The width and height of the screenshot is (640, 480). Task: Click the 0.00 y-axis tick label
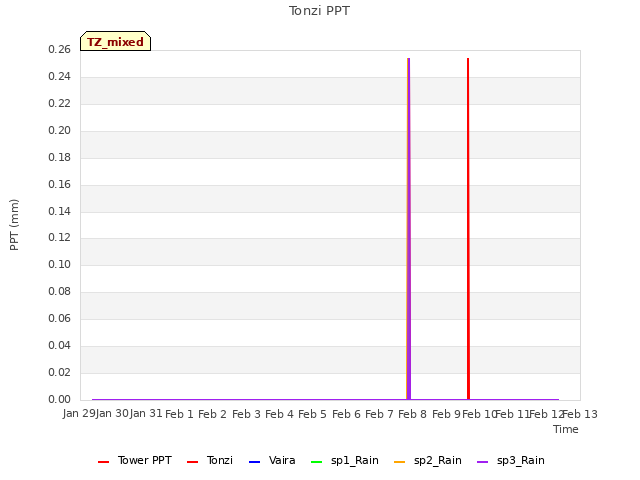coord(60,399)
